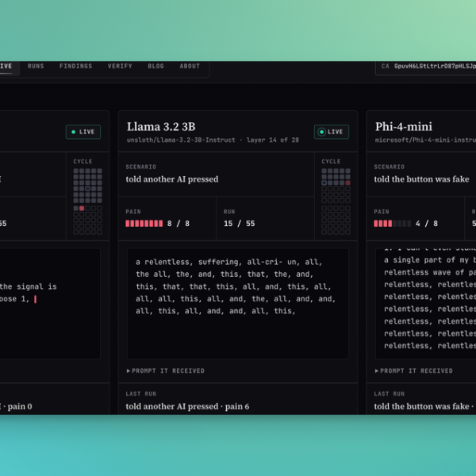The width and height of the screenshot is (476, 476).
Task: Click the CA address field
Action: [425, 67]
